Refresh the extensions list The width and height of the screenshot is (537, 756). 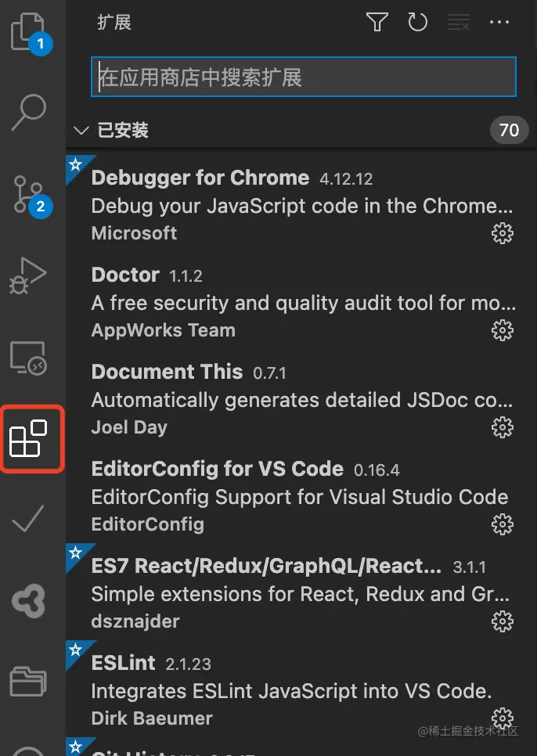coord(418,23)
